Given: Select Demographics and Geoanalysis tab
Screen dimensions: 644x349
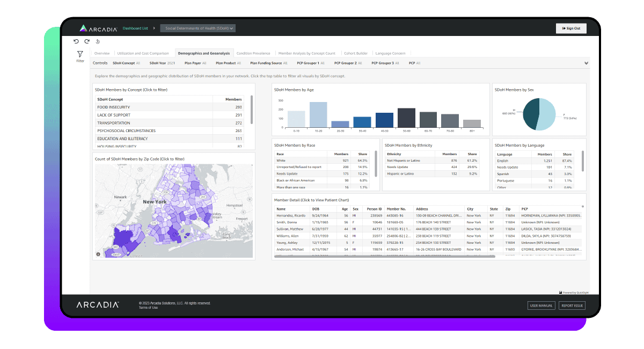Looking at the screenshot, I should [x=204, y=53].
